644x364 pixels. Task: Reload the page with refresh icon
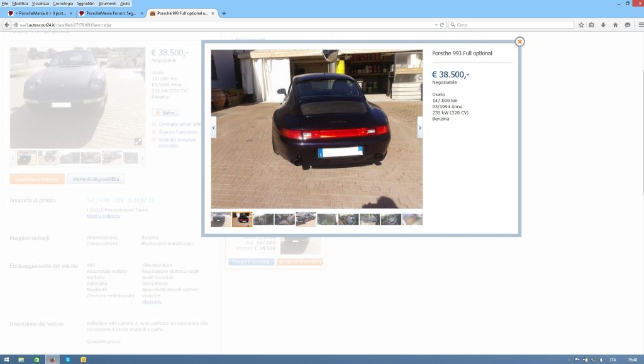pyautogui.click(x=442, y=25)
